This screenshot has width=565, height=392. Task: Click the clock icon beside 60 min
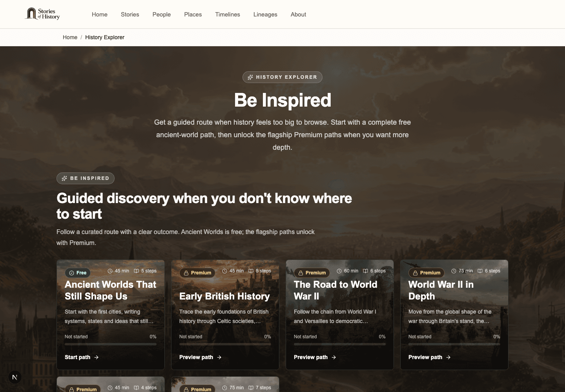(x=339, y=271)
